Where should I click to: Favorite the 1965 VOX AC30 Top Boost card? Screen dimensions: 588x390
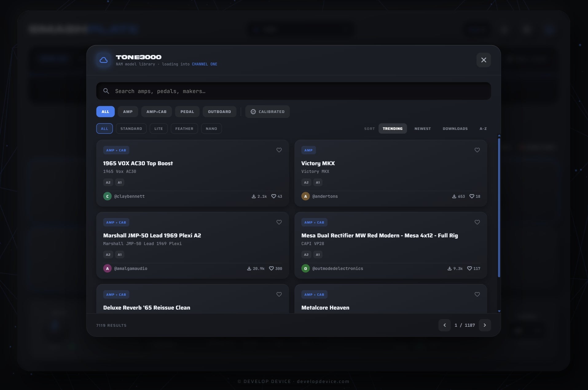279,150
